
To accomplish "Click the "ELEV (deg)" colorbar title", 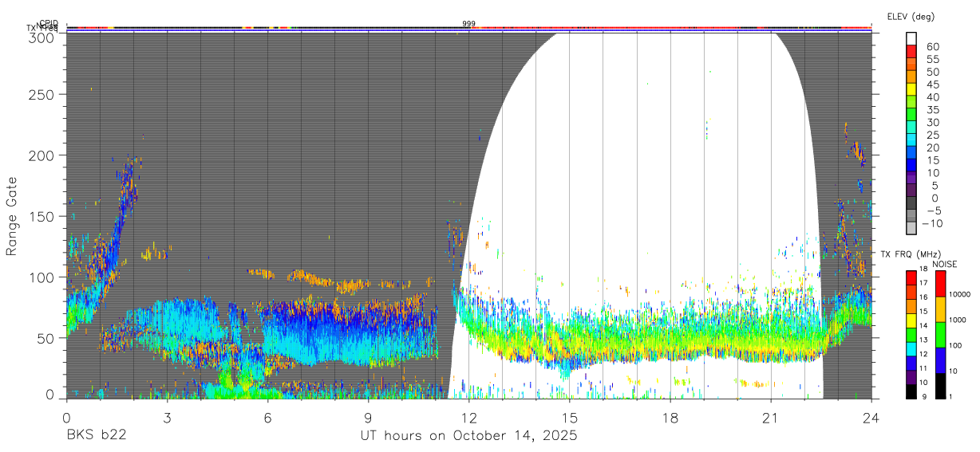I will (x=911, y=17).
